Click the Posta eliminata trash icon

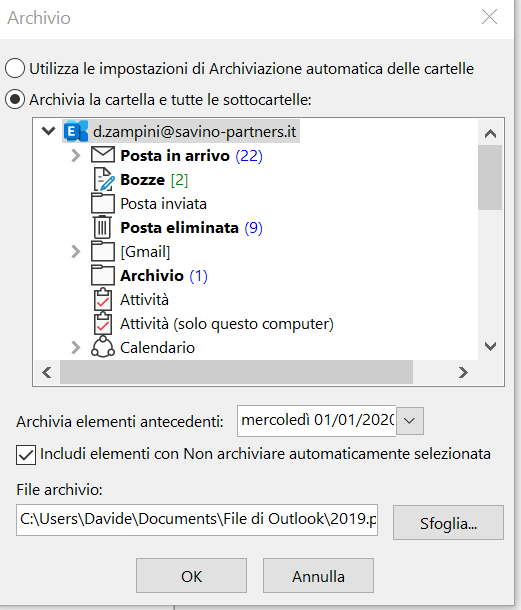tap(102, 227)
